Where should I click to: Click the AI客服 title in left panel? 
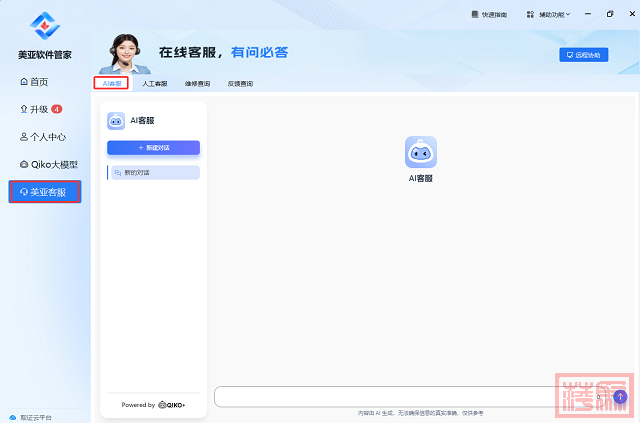[142, 120]
